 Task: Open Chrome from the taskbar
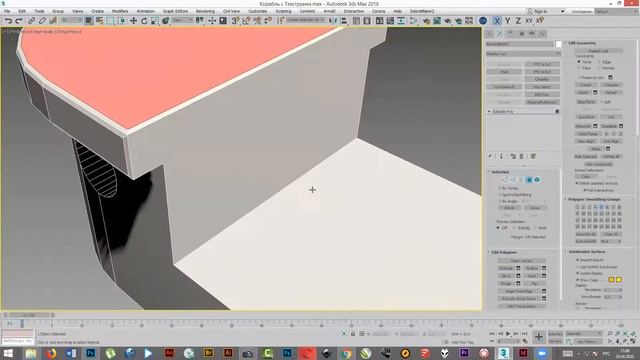coord(346,353)
